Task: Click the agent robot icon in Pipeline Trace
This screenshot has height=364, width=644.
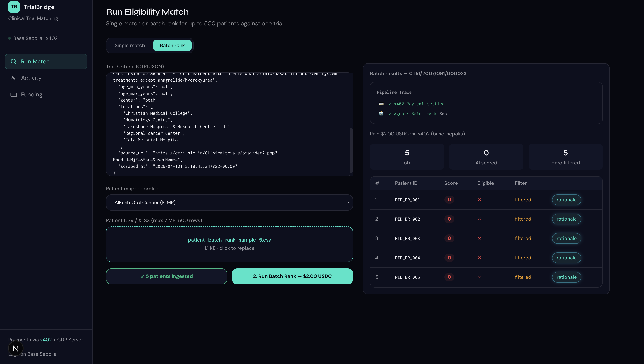Action: (381, 114)
